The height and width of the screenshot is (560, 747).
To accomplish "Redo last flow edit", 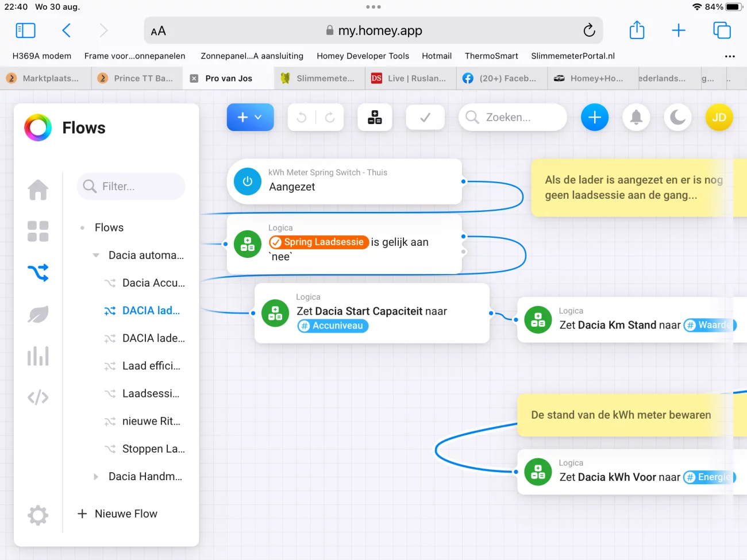I will [x=330, y=117].
